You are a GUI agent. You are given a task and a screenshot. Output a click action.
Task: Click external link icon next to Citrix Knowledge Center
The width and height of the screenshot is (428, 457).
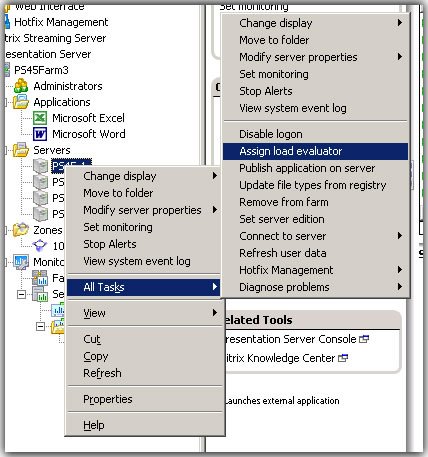[343, 358]
